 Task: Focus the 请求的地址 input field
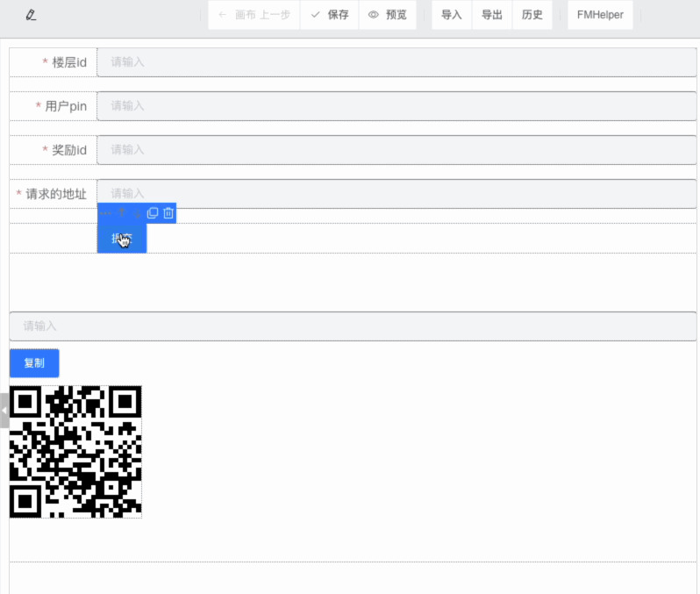pyautogui.click(x=396, y=193)
